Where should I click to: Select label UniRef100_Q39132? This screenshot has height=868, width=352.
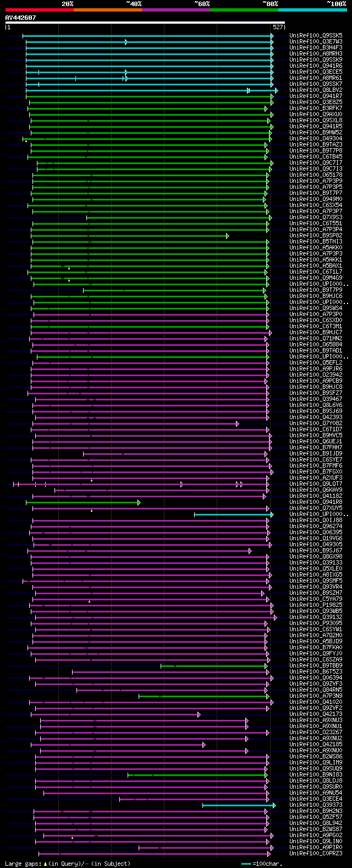click(x=316, y=617)
